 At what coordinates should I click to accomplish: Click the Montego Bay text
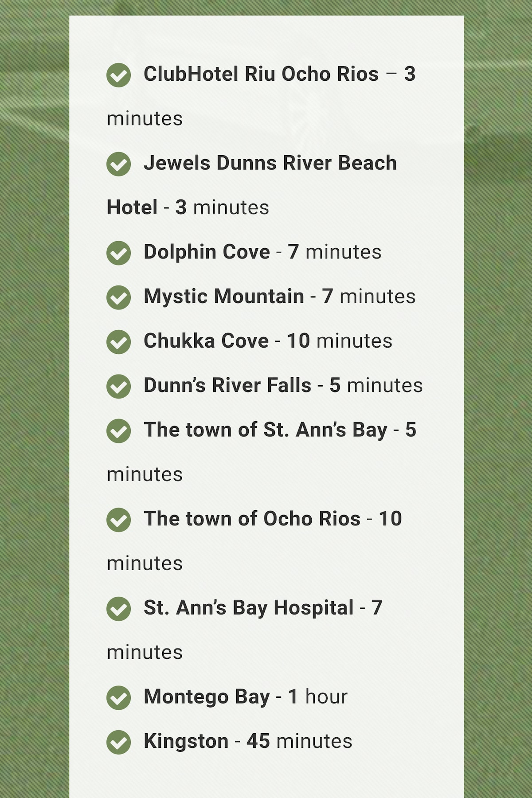(207, 697)
